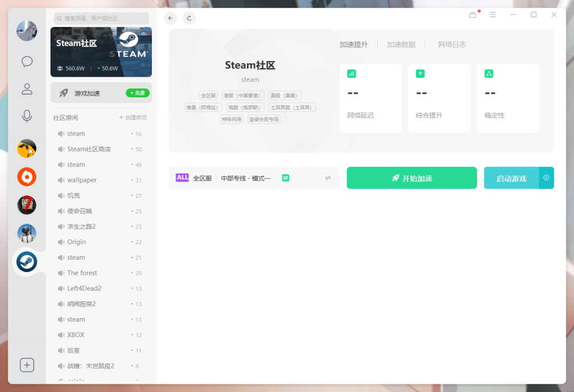574x392 pixels.
Task: Join the steam room above XBOX
Action: [x=101, y=319]
